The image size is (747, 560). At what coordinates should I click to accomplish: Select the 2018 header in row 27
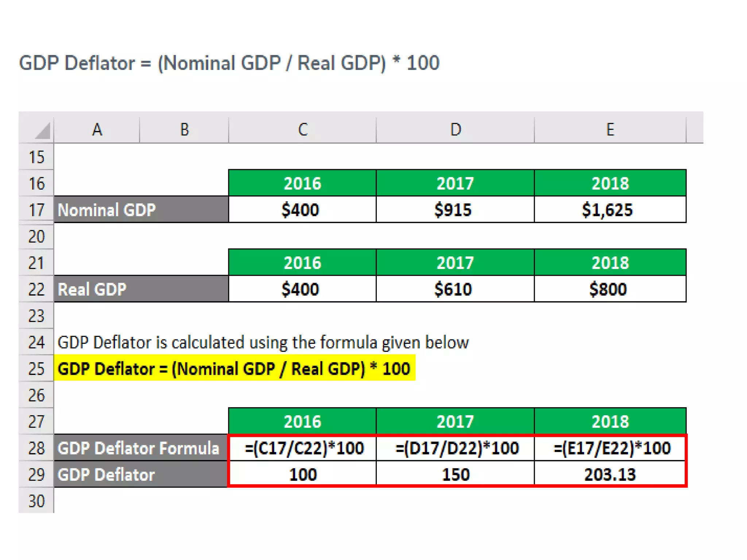pyautogui.click(x=610, y=421)
